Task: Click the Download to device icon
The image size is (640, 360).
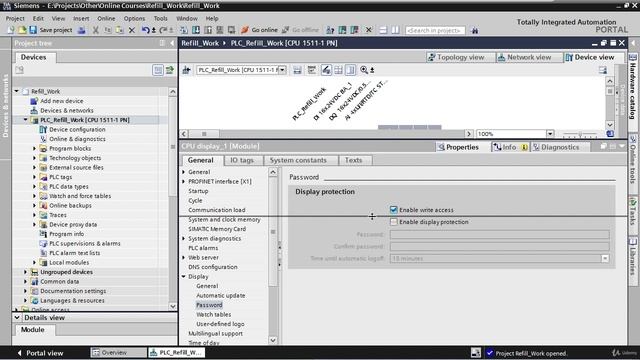Action: pyautogui.click(x=196, y=30)
